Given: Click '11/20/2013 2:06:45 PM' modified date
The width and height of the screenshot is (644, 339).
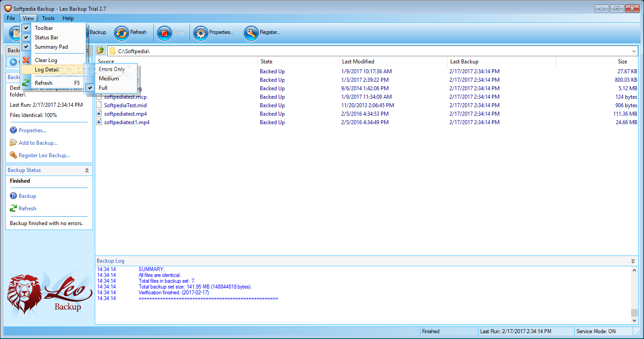Looking at the screenshot, I should pyautogui.click(x=368, y=105).
